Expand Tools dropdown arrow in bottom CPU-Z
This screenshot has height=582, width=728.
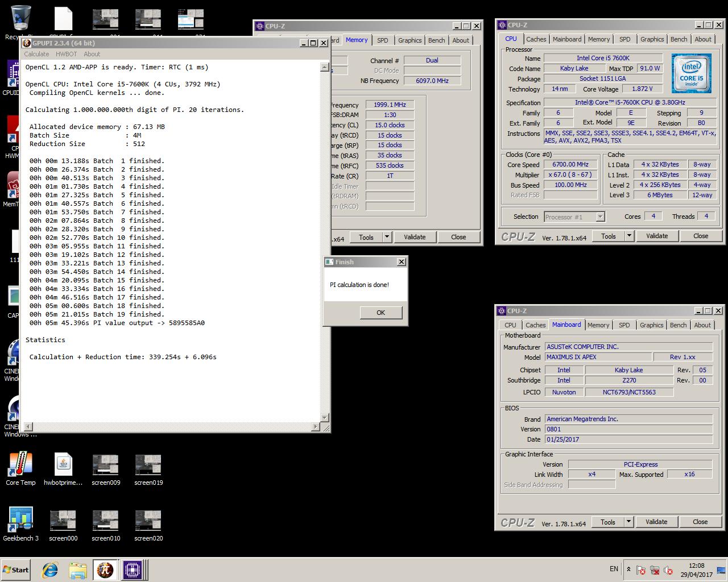(629, 522)
